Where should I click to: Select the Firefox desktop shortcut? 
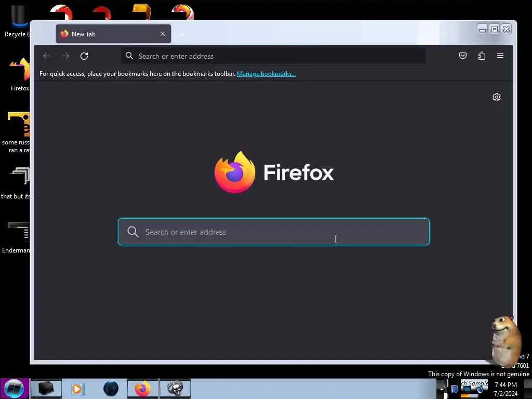[20, 75]
